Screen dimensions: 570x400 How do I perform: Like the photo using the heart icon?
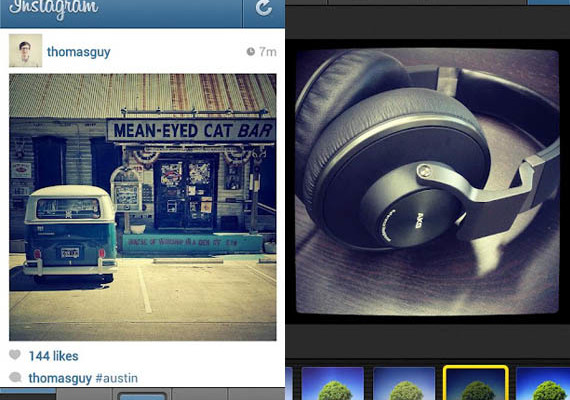pos(15,355)
